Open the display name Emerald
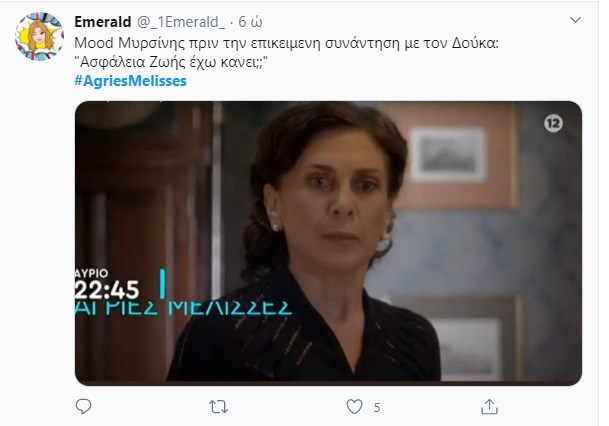 coord(103,22)
